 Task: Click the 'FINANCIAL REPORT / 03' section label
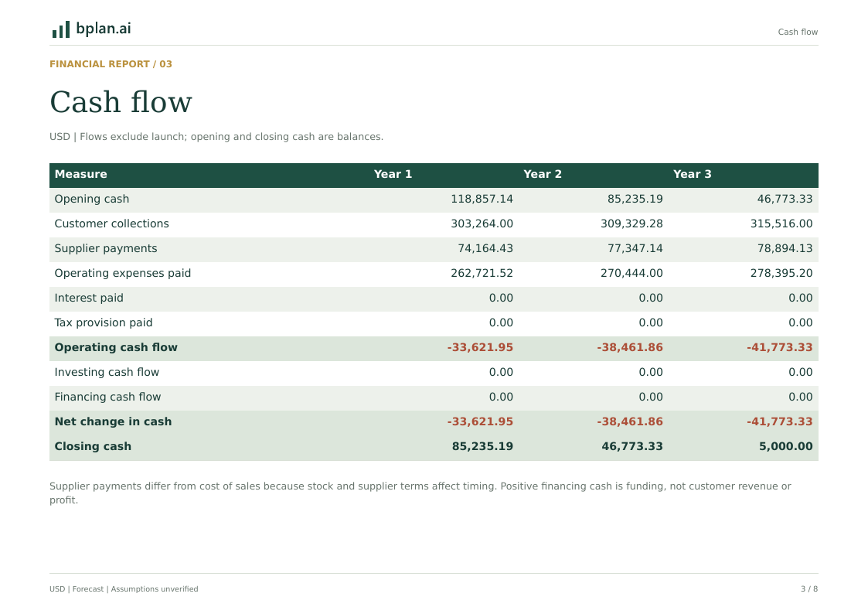coord(111,64)
